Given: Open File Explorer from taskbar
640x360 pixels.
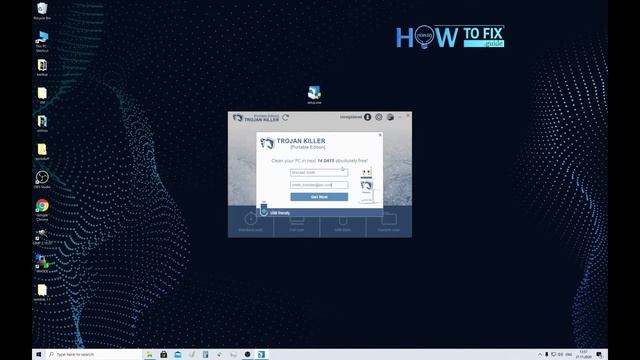Looking at the screenshot, I should pyautogui.click(x=150, y=354).
